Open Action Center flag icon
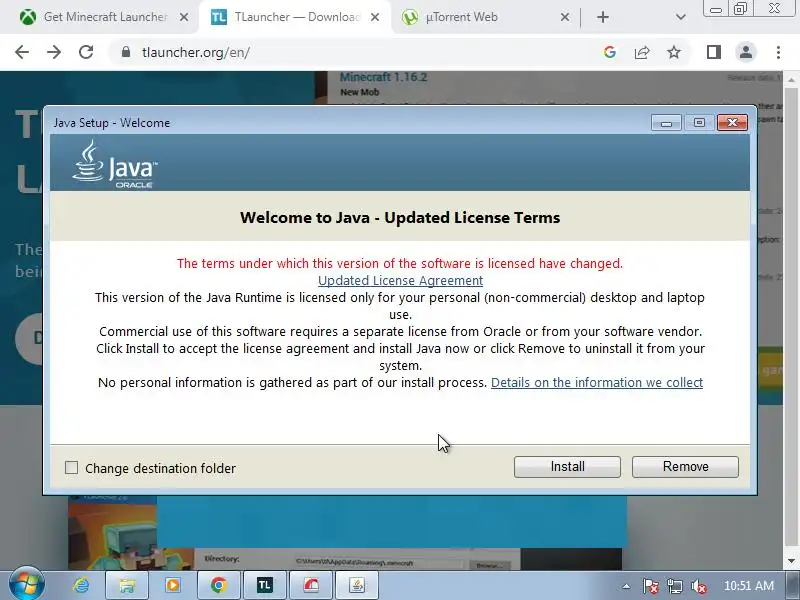The width and height of the screenshot is (800, 600). click(x=650, y=586)
